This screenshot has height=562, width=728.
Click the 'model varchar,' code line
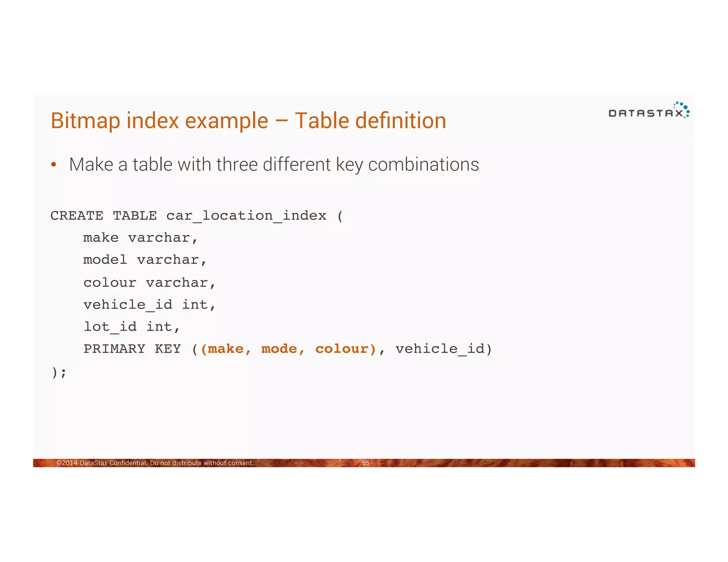click(145, 260)
